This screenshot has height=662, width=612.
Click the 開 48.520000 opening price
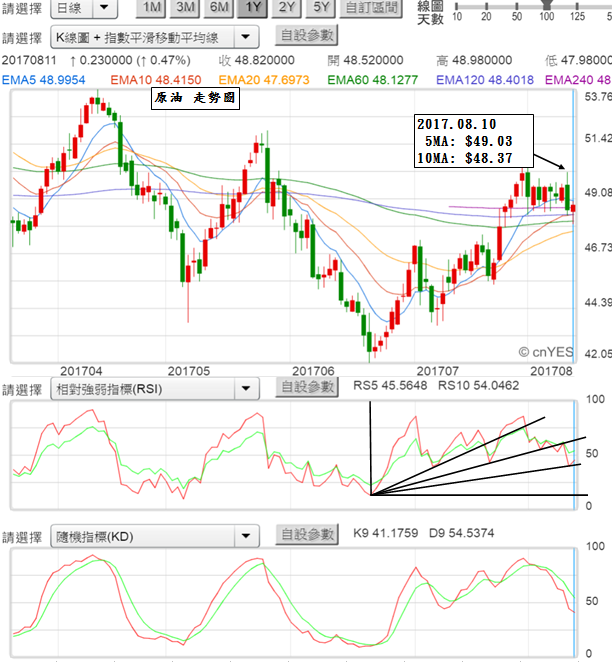365,60
